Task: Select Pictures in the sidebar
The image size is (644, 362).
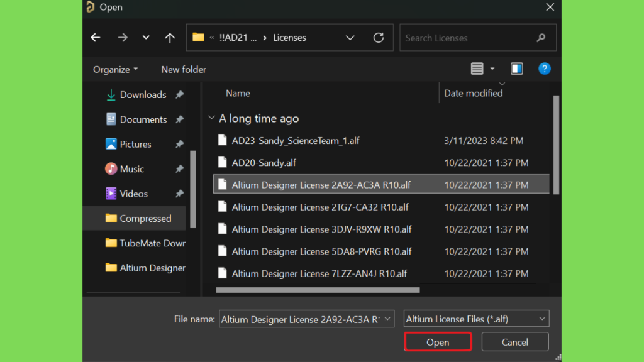Action: click(x=136, y=145)
